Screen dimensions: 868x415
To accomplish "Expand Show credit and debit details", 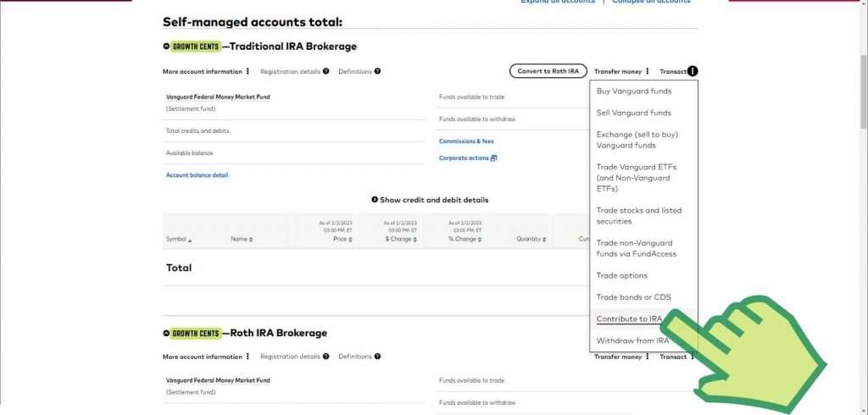I will [x=430, y=200].
